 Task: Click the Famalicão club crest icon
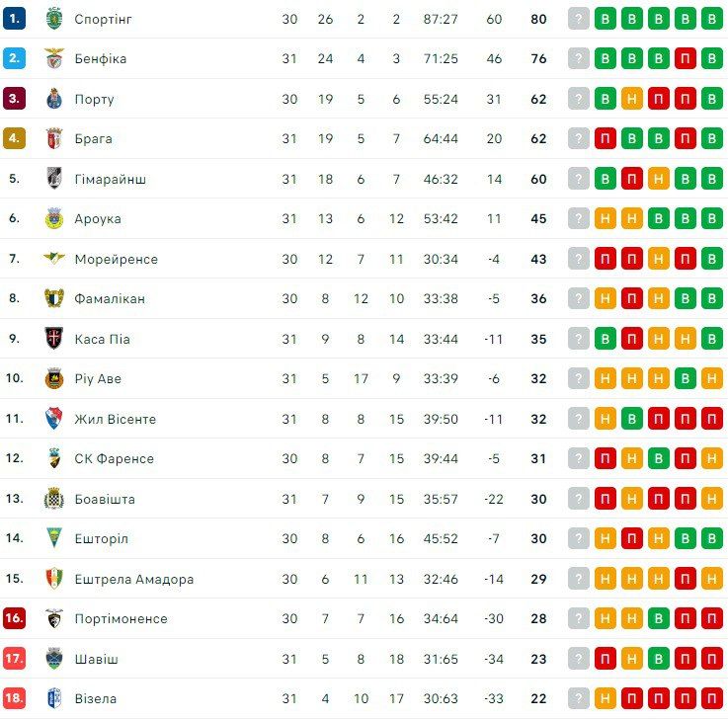pyautogui.click(x=54, y=298)
